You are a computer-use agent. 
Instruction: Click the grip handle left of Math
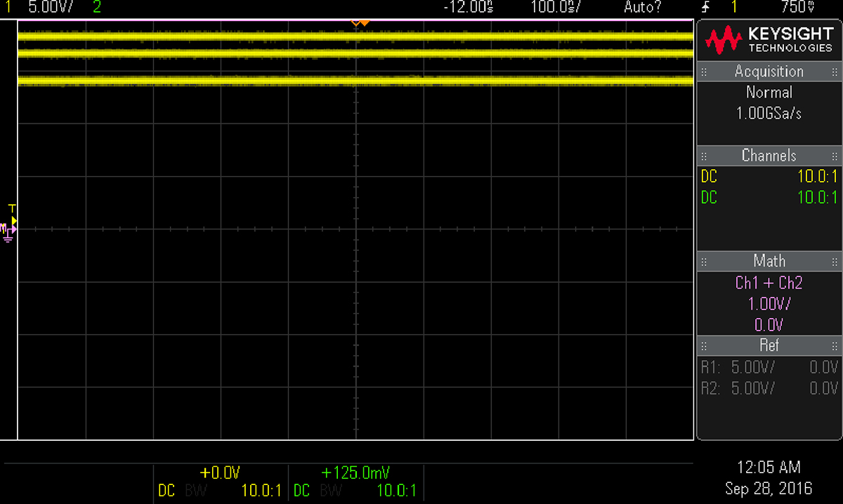[704, 261]
